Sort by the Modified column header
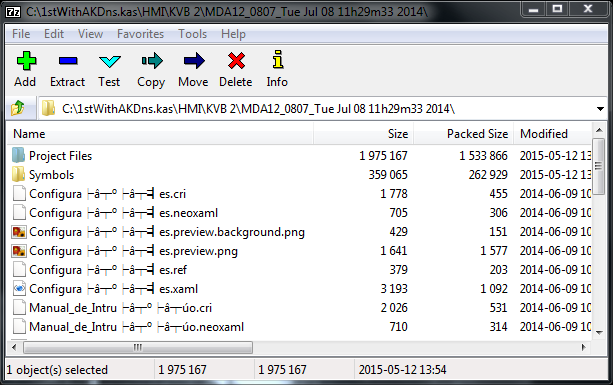This screenshot has height=385, width=613. [x=553, y=134]
